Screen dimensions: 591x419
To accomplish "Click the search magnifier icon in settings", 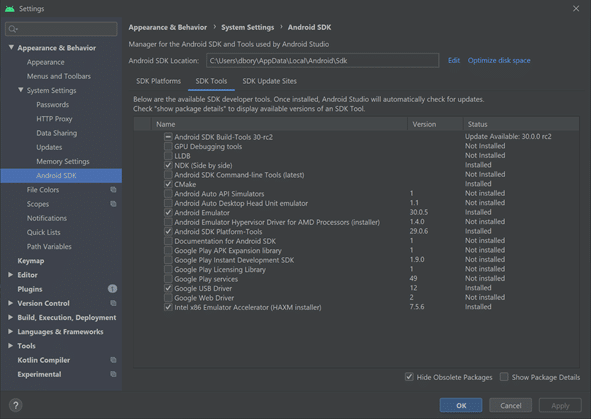I will (x=13, y=29).
